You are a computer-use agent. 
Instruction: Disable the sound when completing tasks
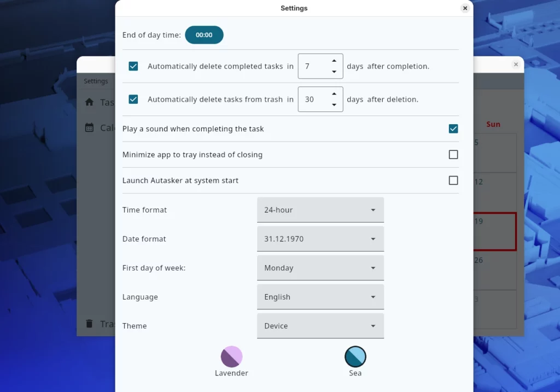453,128
